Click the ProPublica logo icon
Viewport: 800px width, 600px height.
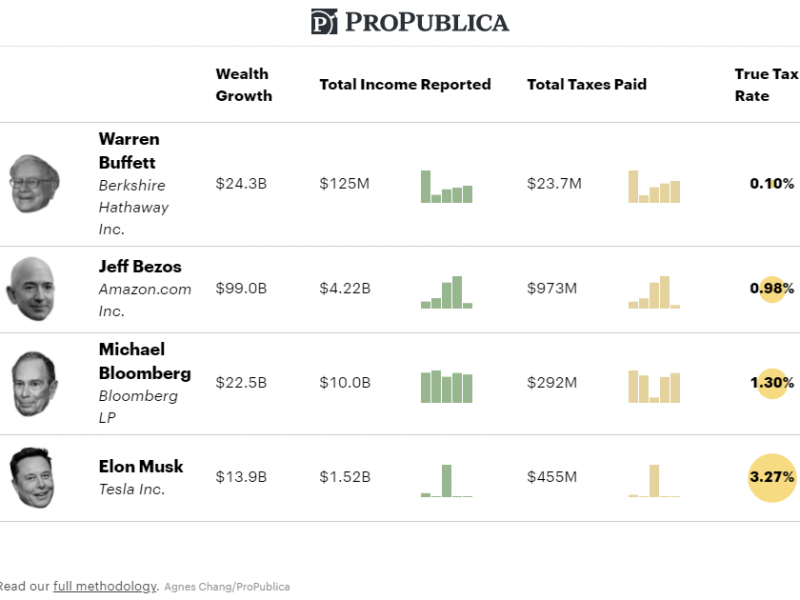click(x=324, y=22)
